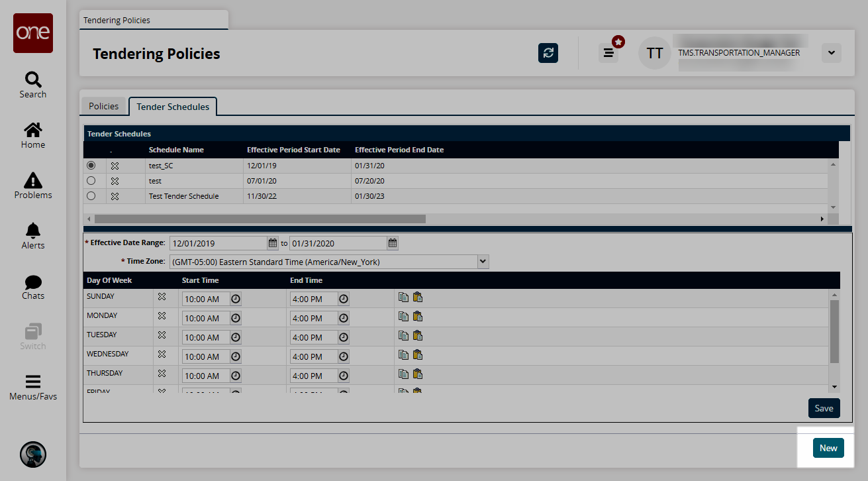Screen dimensions: 868x481
Task: Expand the user profile chevron dropdown
Action: (831, 53)
